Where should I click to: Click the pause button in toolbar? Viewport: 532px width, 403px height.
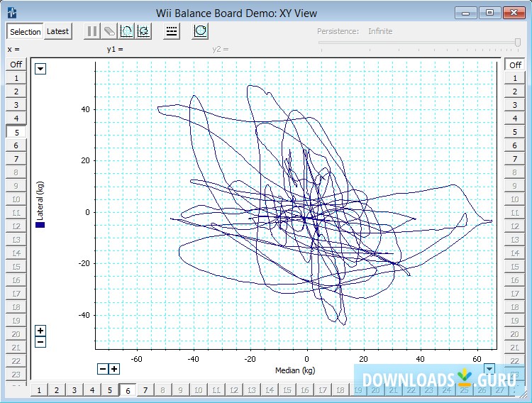pyautogui.click(x=92, y=31)
